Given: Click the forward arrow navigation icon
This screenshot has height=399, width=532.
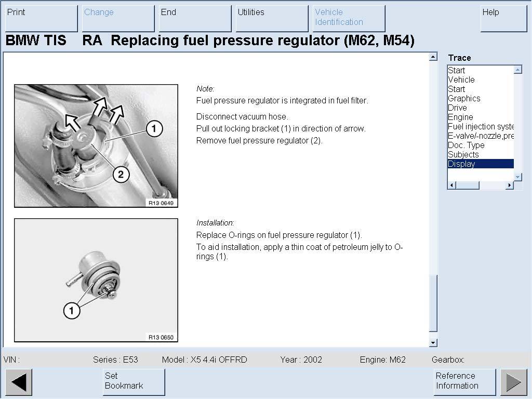Looking at the screenshot, I should click(513, 382).
